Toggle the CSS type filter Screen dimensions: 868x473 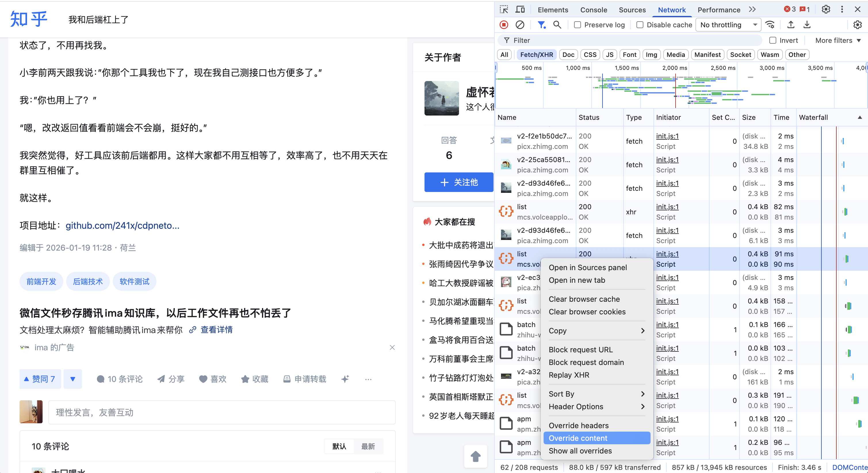pos(590,55)
